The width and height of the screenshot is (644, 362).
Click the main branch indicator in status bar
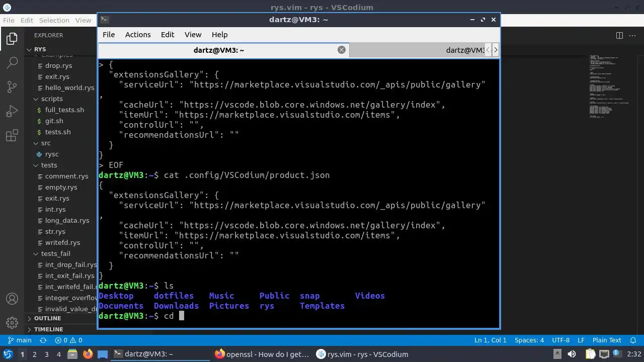tap(19, 340)
